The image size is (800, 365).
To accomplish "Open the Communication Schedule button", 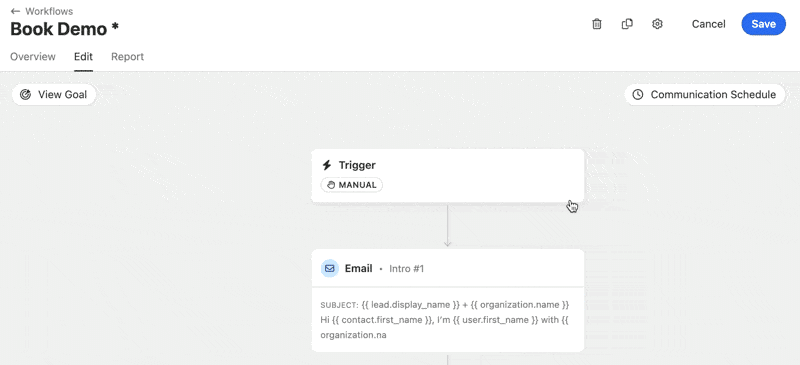I will click(705, 94).
